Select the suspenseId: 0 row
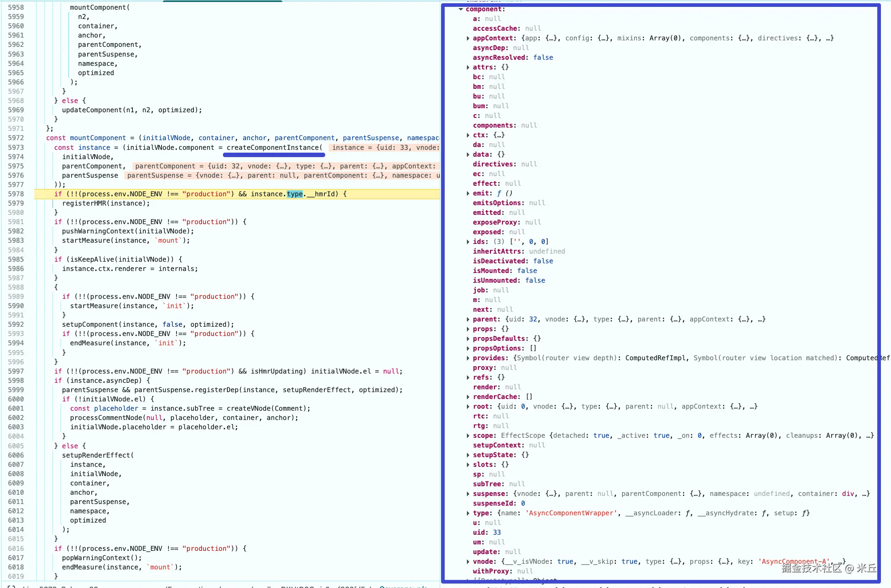This screenshot has height=588, width=891. tap(499, 504)
